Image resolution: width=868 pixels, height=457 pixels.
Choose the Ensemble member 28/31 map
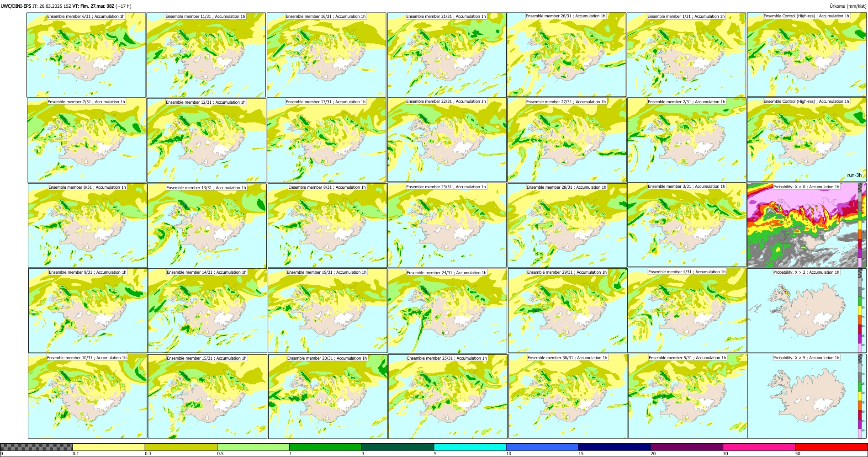coord(567,225)
